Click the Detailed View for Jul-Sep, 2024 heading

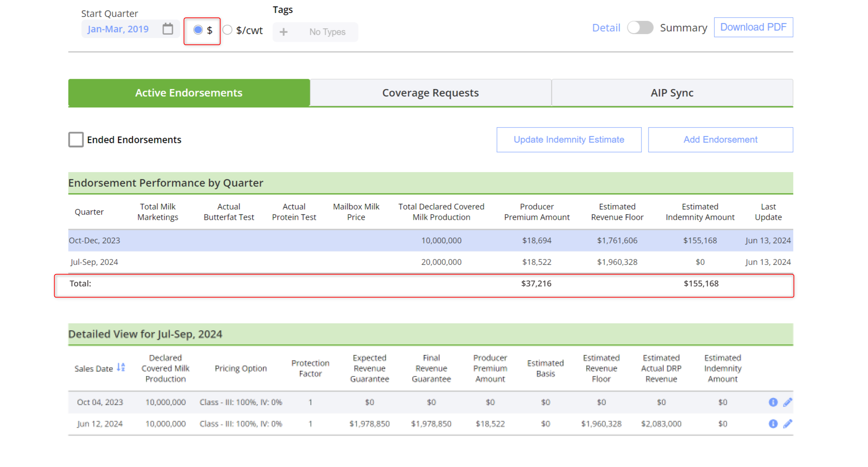coord(145,334)
